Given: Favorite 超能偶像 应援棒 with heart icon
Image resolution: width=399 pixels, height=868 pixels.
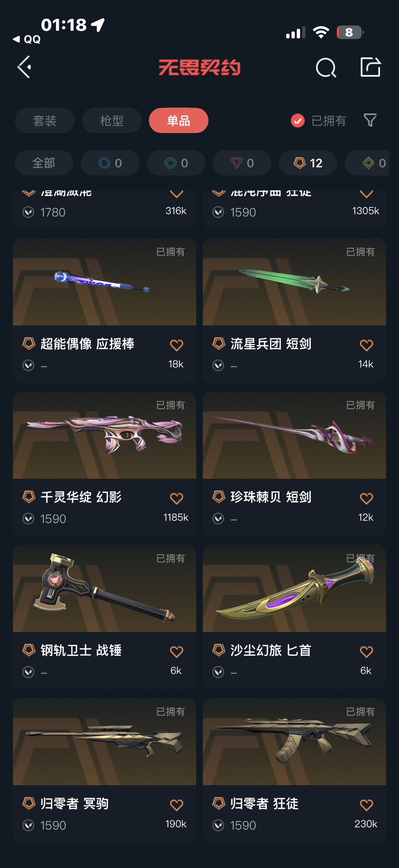Looking at the screenshot, I should pos(177,345).
